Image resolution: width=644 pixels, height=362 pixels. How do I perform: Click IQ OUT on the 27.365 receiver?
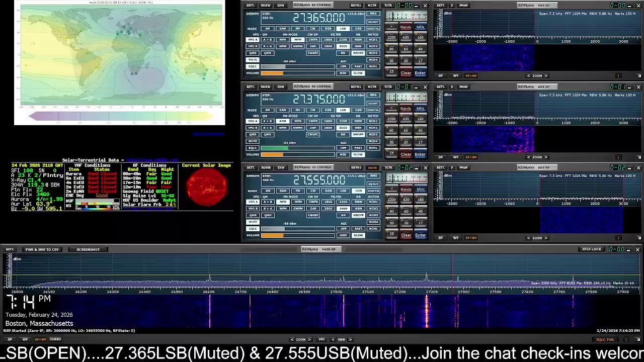373,22
